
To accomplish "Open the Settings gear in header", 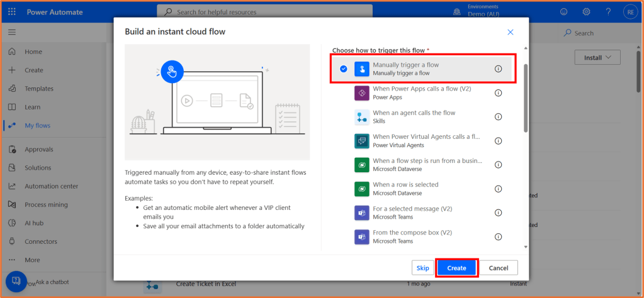I will [586, 12].
